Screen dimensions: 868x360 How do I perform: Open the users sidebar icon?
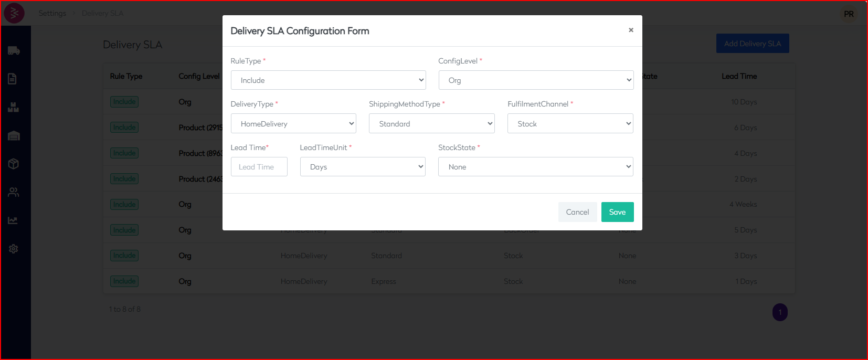click(x=14, y=192)
